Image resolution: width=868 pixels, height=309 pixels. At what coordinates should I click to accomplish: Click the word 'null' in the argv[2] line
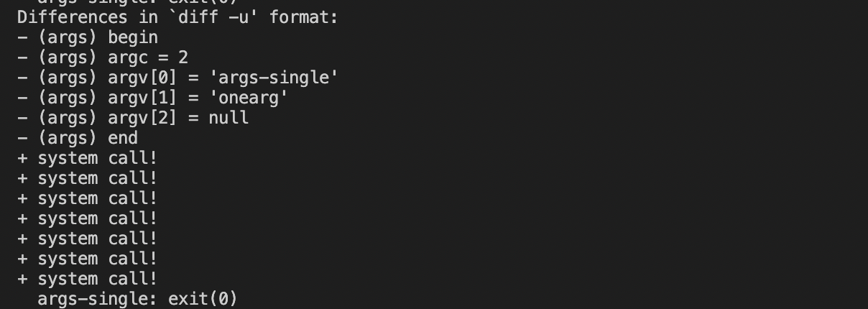point(228,117)
